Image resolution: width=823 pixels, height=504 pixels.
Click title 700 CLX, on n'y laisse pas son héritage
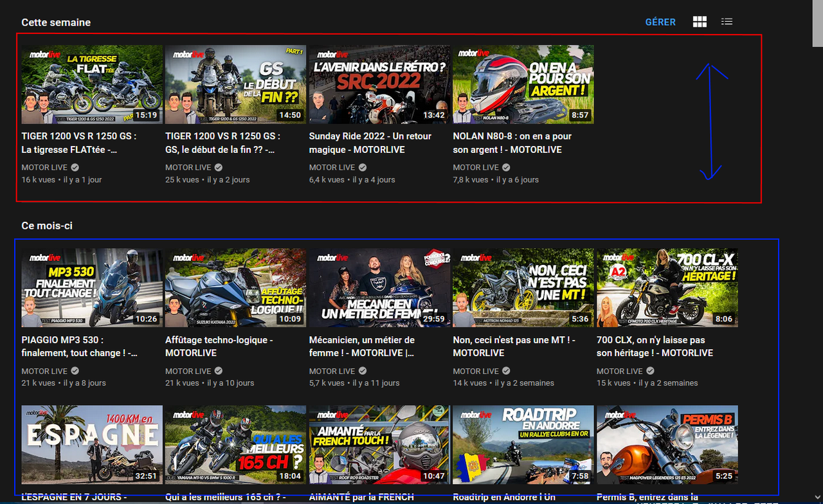(655, 346)
